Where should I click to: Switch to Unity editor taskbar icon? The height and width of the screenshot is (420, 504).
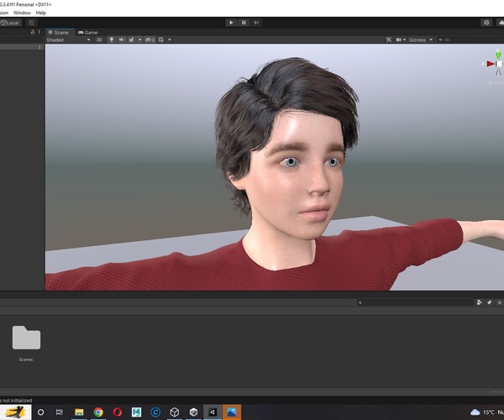(213, 412)
